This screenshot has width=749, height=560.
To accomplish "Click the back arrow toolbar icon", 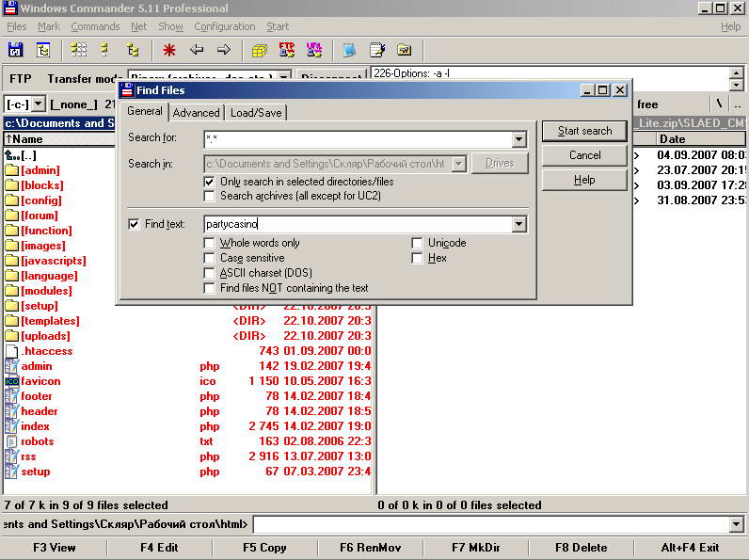I will pos(197,50).
